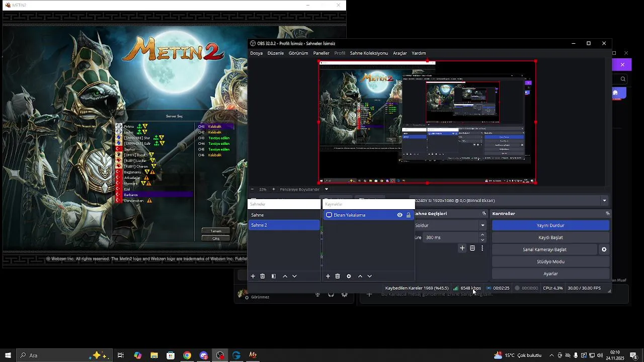The image size is (644, 362).
Task: Click Stüdyo Modu button
Action: click(x=550, y=261)
